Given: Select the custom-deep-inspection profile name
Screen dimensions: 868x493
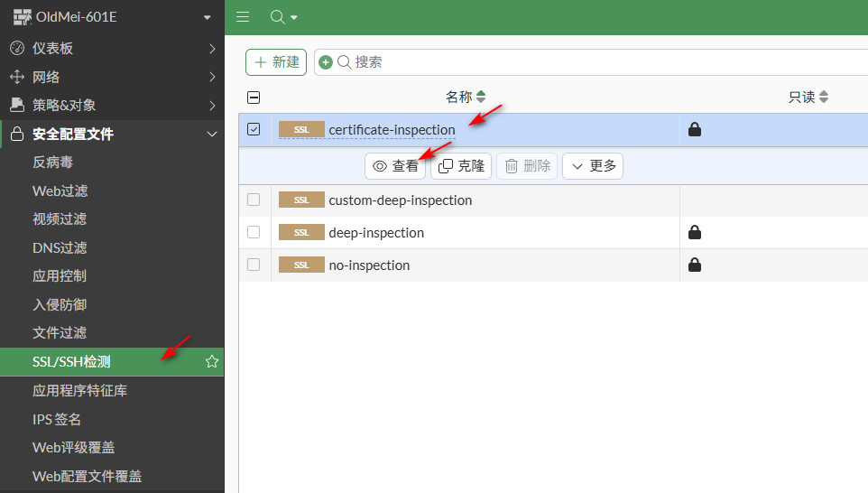Looking at the screenshot, I should (401, 200).
